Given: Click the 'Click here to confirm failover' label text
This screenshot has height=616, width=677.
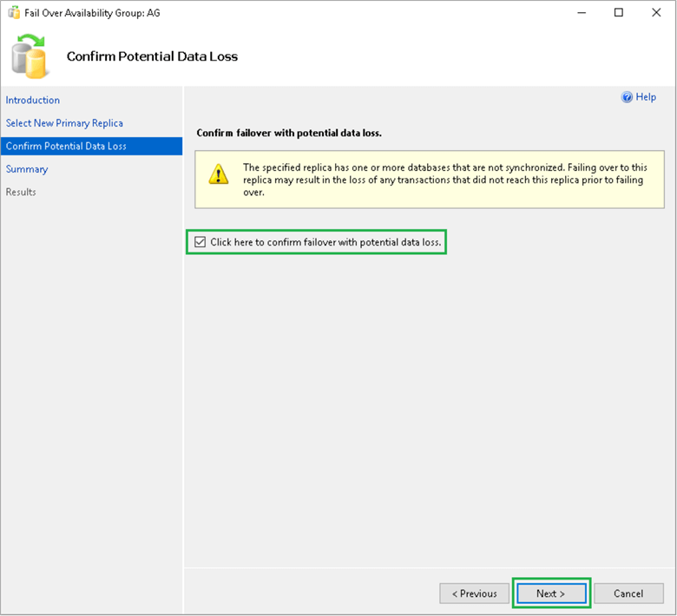Looking at the screenshot, I should coord(326,242).
